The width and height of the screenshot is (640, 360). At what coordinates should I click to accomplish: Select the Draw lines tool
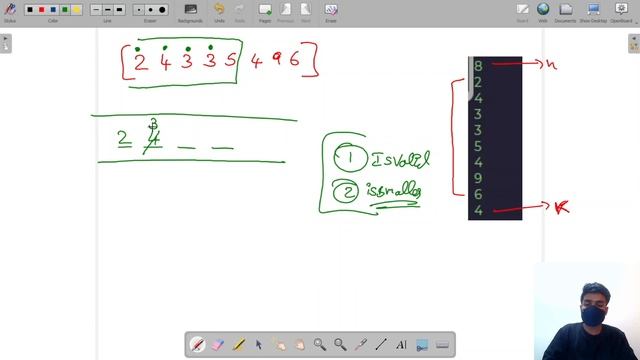pos(381,344)
